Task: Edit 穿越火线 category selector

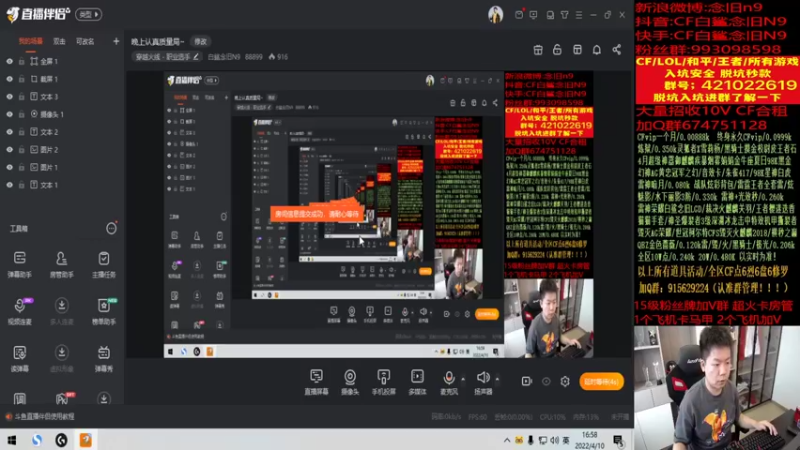Action: pos(167,57)
